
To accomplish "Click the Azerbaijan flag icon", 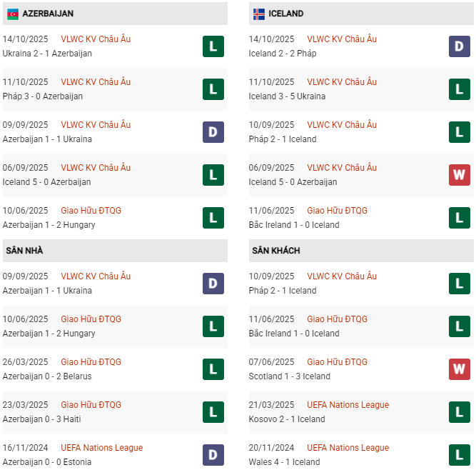I will [13, 14].
